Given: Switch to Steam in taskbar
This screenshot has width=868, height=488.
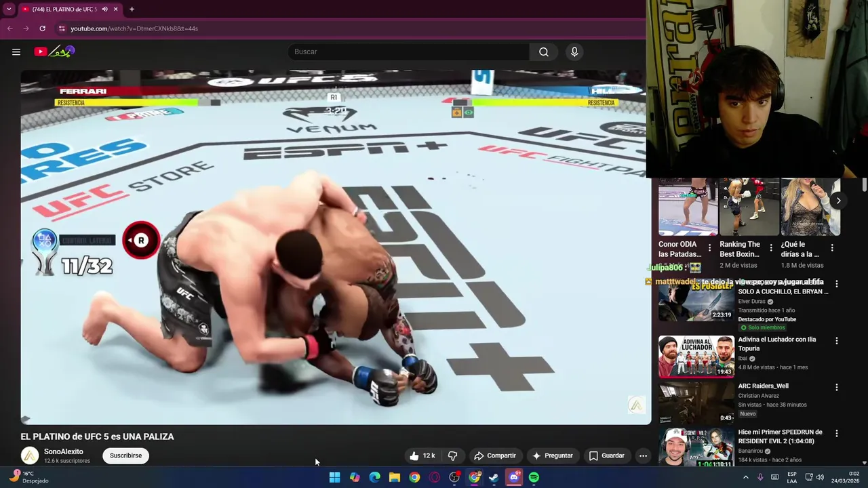Looking at the screenshot, I should point(494,477).
